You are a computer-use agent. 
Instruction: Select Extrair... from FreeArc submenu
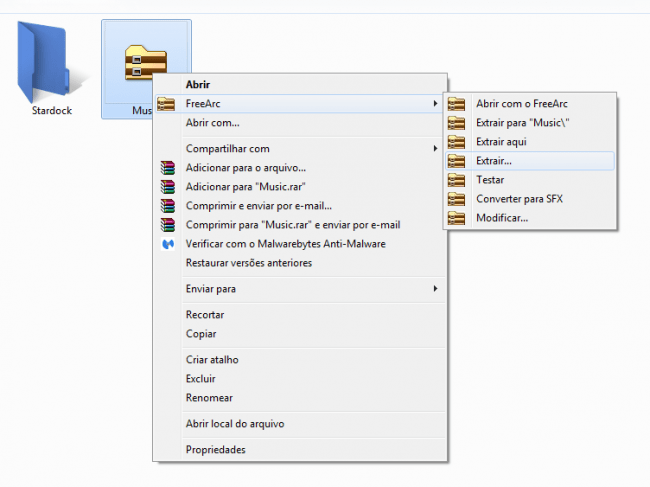click(x=494, y=161)
